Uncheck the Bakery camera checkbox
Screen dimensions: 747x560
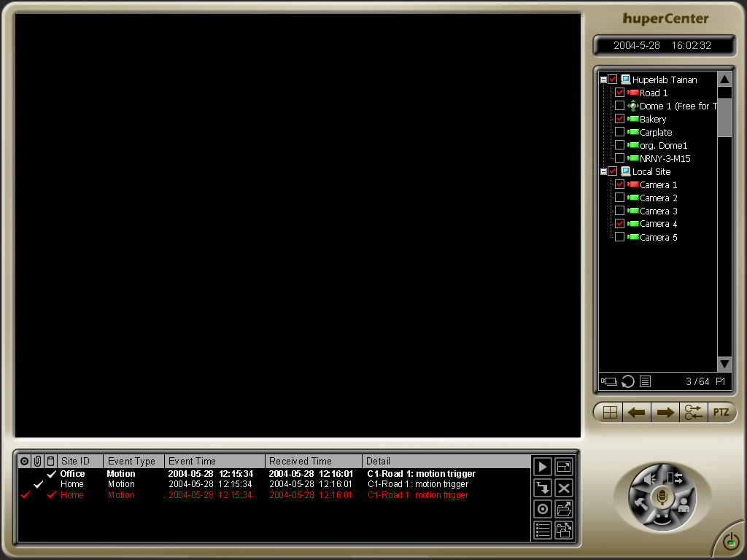click(x=619, y=119)
